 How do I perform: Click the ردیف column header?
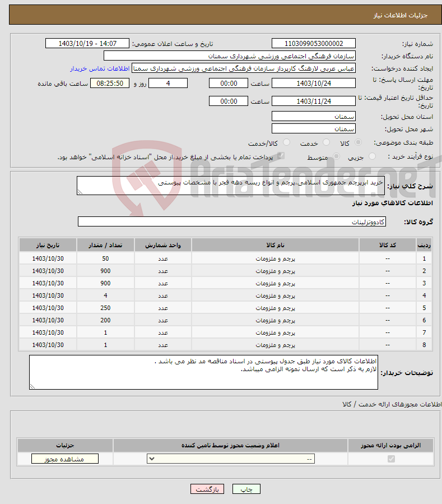pos(424,245)
